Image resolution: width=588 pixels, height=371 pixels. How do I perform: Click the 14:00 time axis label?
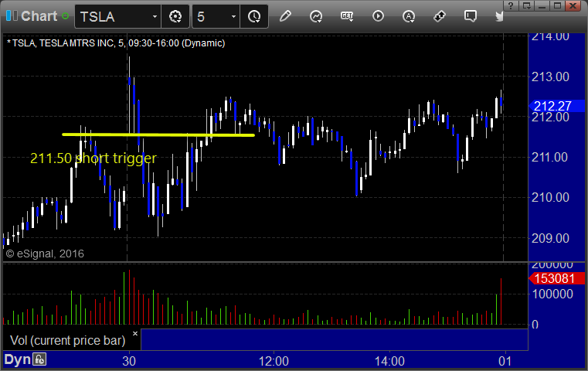389,361
